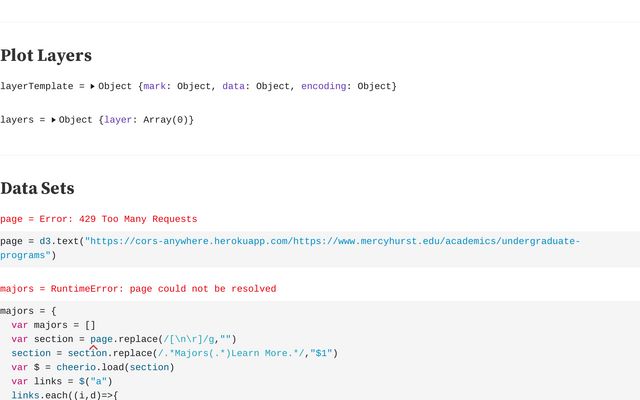Click the d3 reference in page cell
This screenshot has width=640, height=400.
(45, 241)
